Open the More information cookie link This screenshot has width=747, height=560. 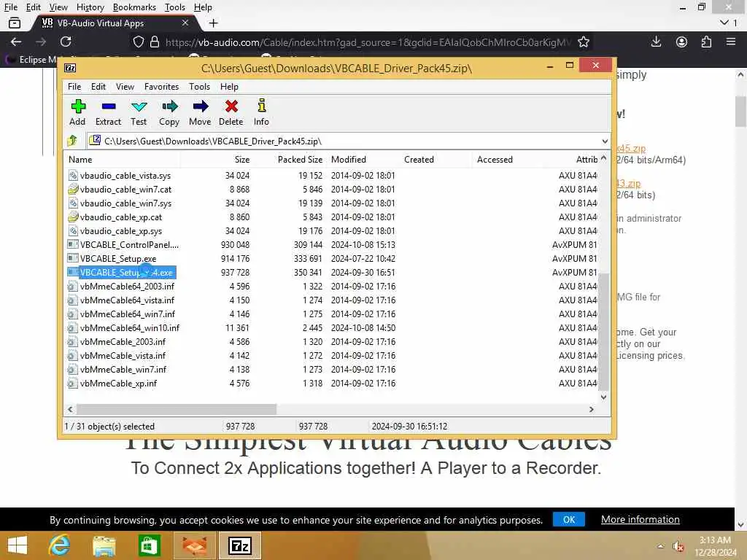tap(640, 519)
